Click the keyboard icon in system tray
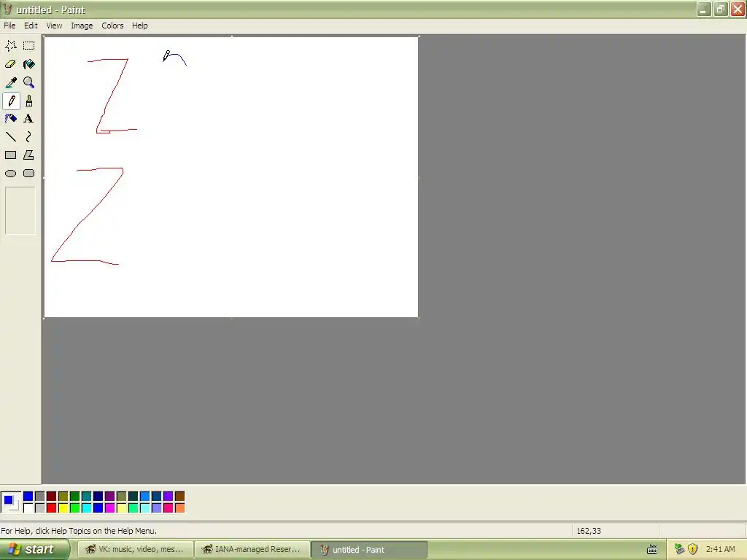 pyautogui.click(x=652, y=550)
